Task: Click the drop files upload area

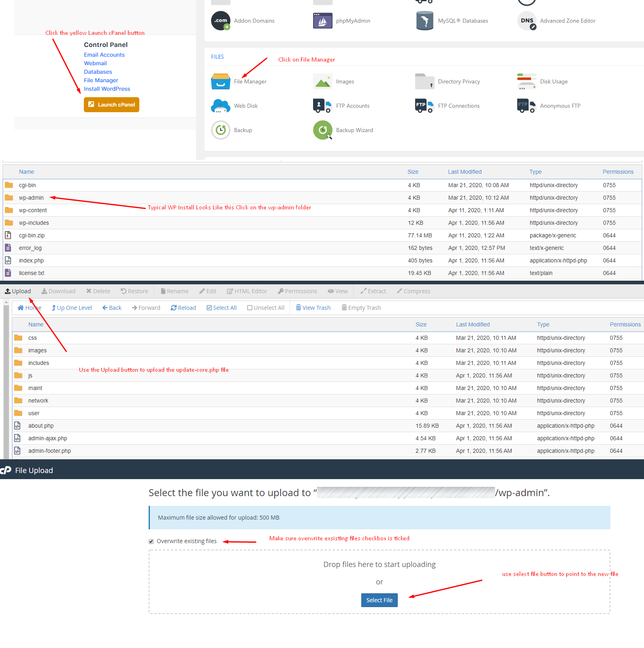Action: click(x=379, y=582)
